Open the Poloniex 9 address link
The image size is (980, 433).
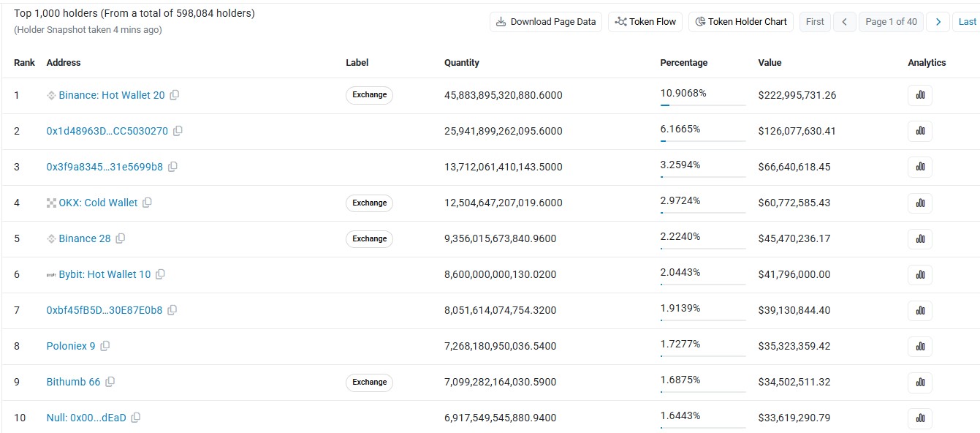click(x=71, y=346)
